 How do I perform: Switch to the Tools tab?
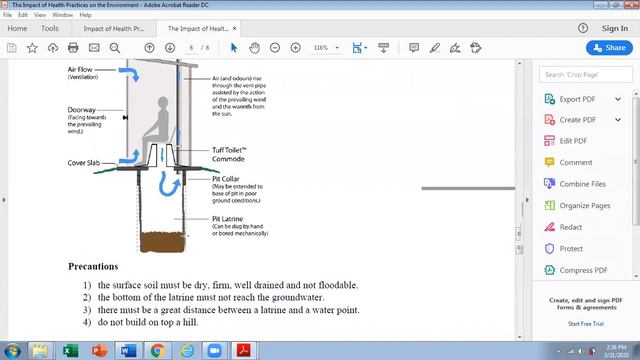(49, 29)
